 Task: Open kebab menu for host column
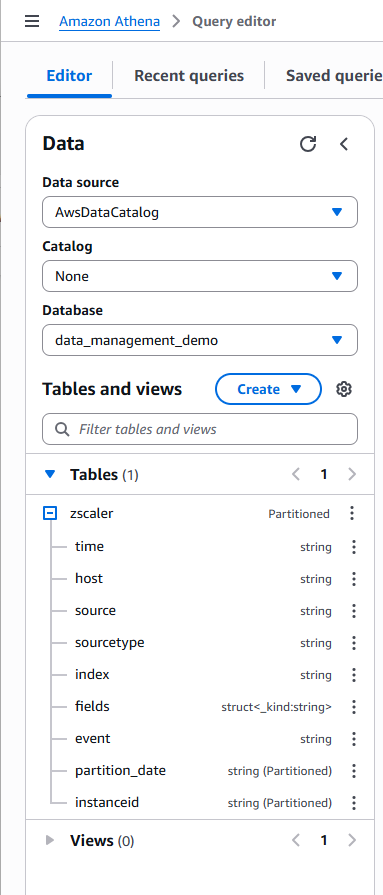[354, 579]
